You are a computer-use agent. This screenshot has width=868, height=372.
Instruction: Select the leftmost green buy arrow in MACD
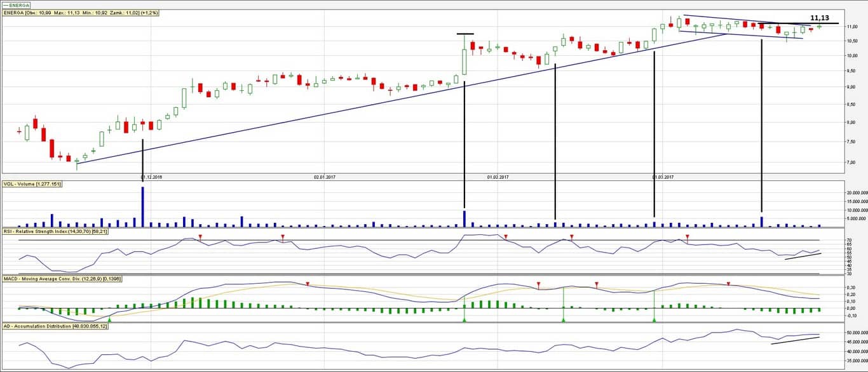pos(110,319)
